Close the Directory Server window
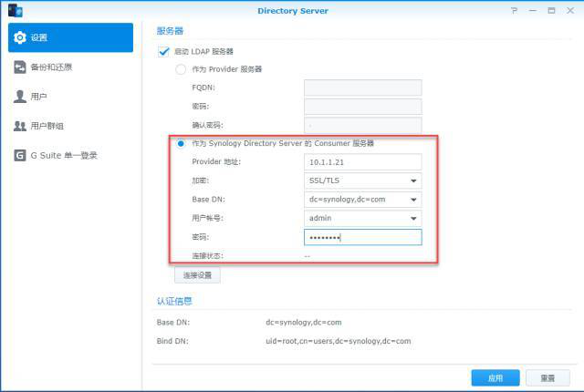This screenshot has height=392, width=584. (x=570, y=11)
